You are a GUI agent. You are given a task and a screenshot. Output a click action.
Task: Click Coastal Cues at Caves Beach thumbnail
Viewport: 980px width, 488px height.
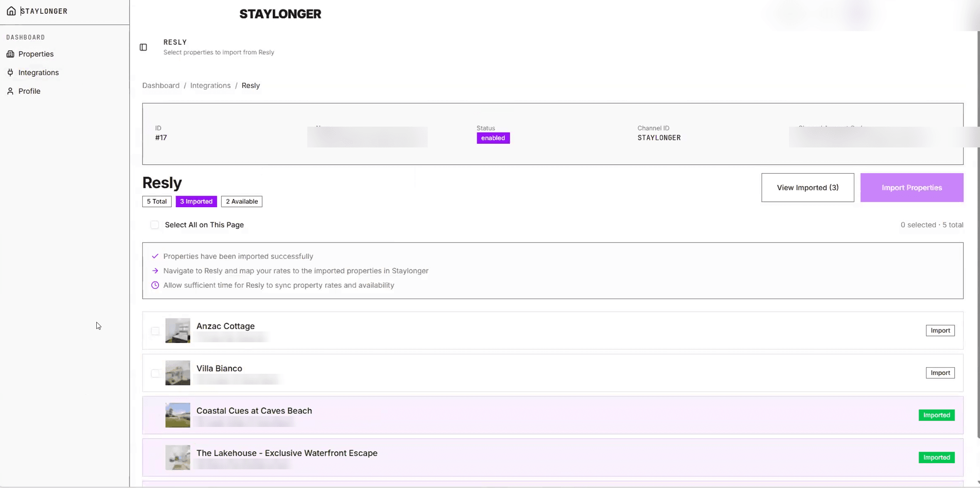pos(178,415)
